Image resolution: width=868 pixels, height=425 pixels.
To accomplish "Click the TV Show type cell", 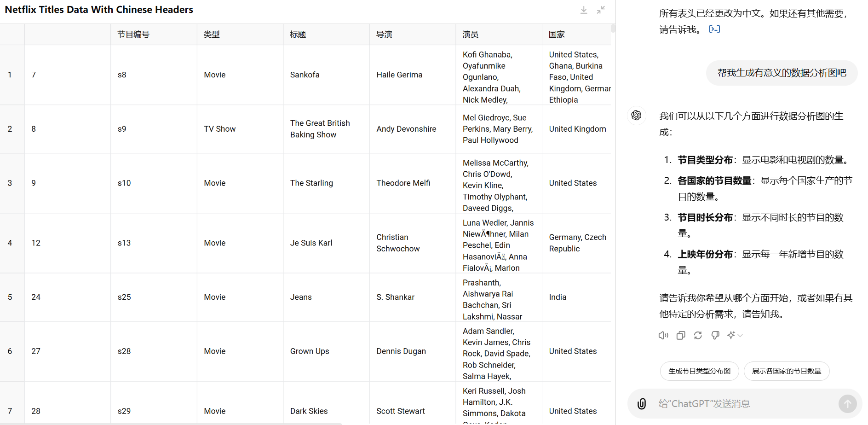I will tap(240, 129).
